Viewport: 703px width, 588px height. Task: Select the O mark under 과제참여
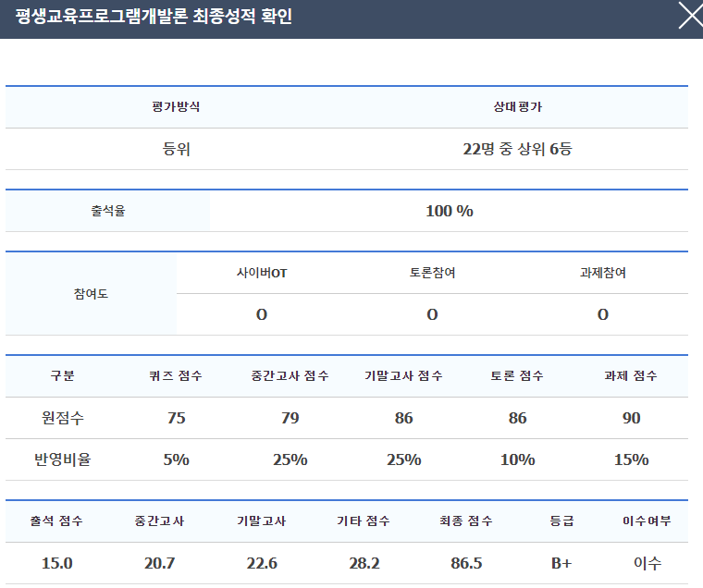click(603, 314)
